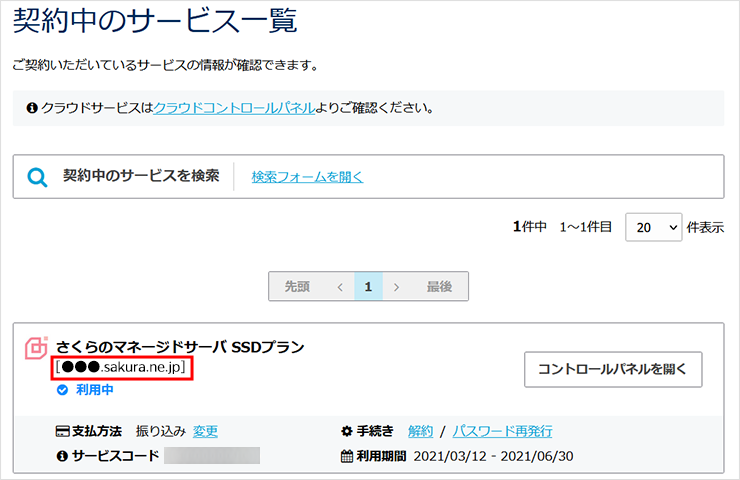740x480 pixels.
Task: Click the calendar icon beside 利用期間
Action: [x=347, y=456]
